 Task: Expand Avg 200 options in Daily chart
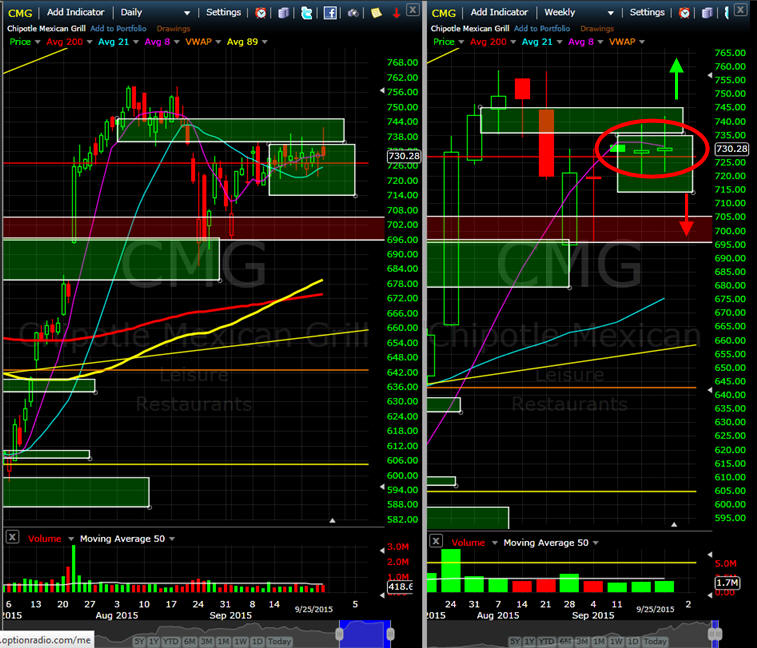89,42
